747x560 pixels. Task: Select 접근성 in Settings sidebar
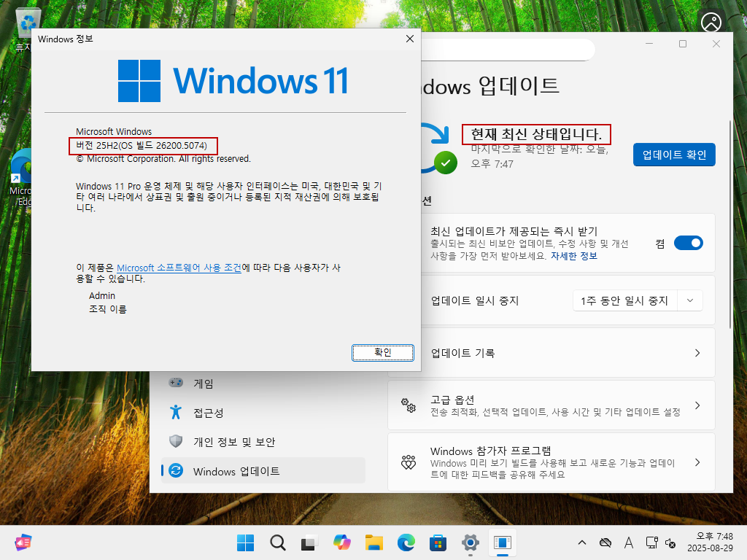[x=263, y=413]
